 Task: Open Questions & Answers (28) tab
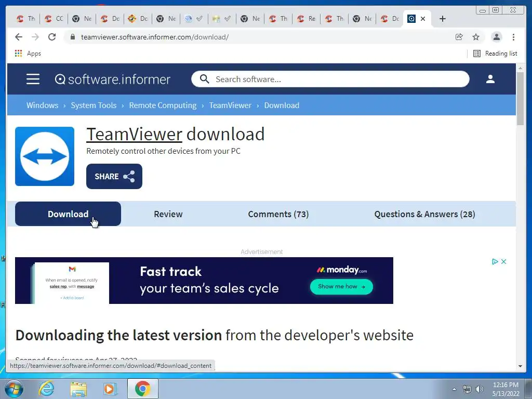[x=424, y=214]
